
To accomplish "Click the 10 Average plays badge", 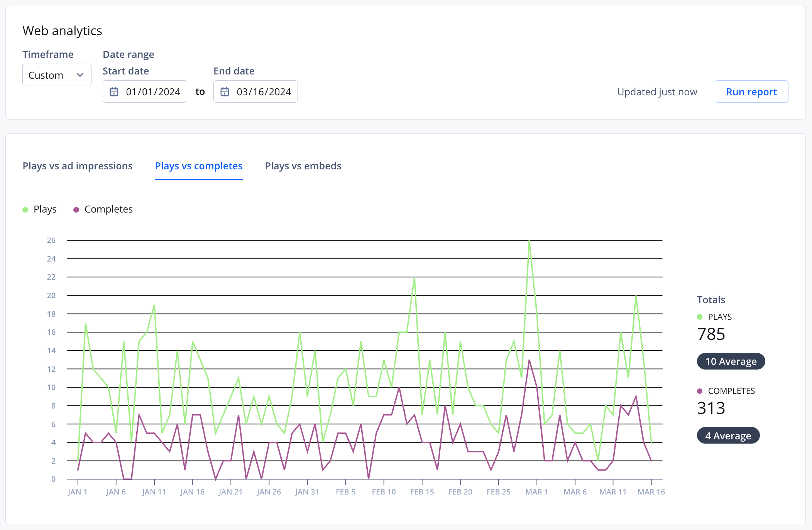I will 731,361.
